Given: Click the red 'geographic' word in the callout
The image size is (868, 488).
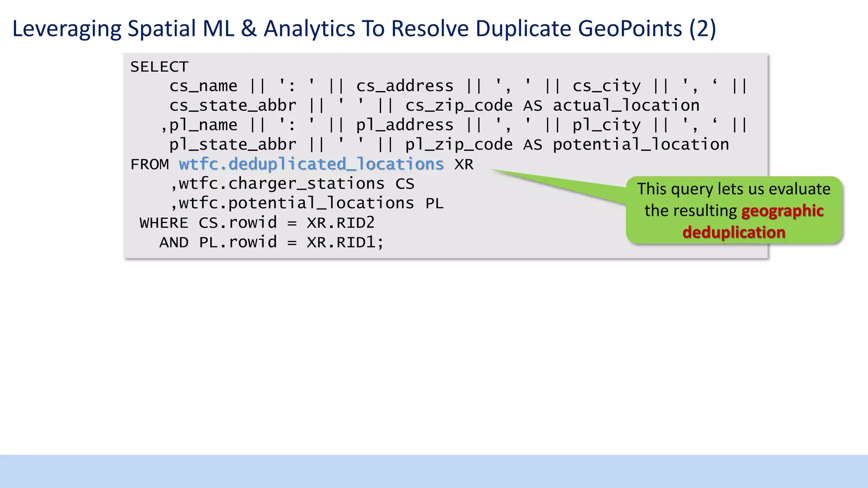Looking at the screenshot, I should pyautogui.click(x=782, y=211).
